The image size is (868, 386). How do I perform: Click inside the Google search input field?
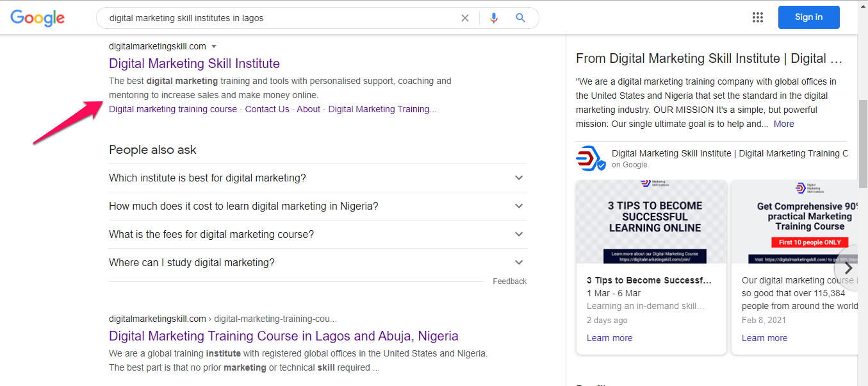282,18
